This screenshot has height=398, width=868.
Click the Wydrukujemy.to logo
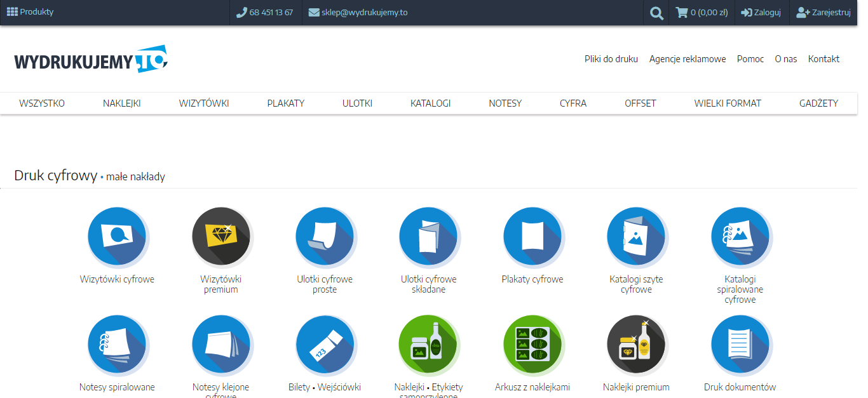(x=91, y=60)
